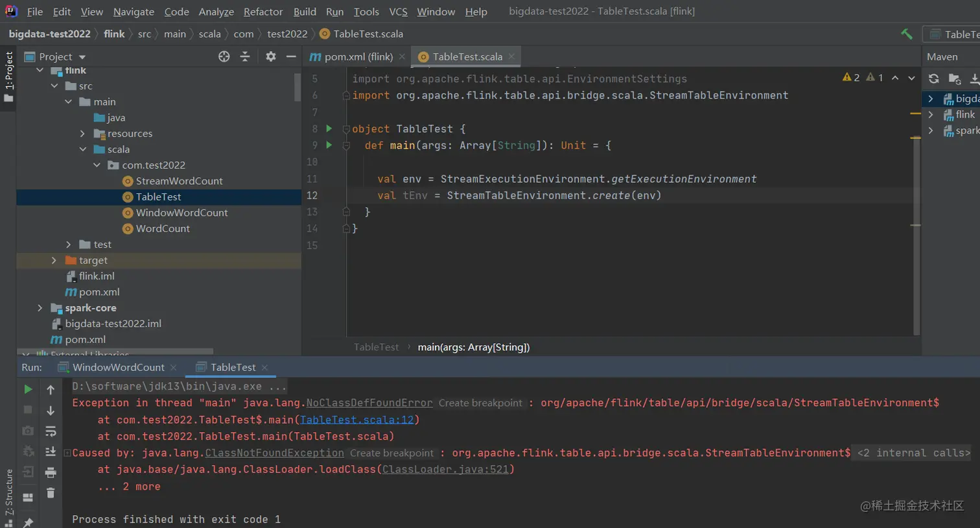Open the VCS menu
This screenshot has height=528, width=980.
click(x=398, y=12)
